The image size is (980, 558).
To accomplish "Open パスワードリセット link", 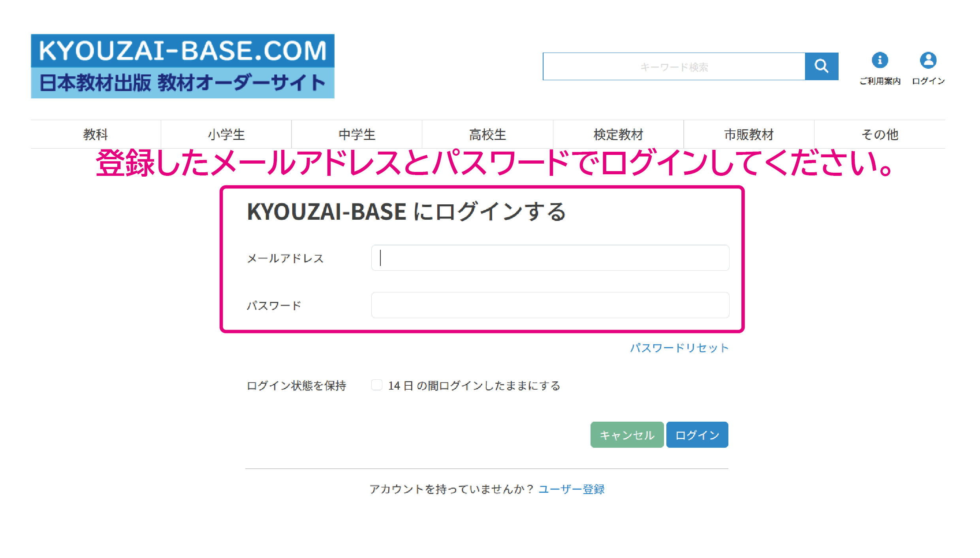I will tap(679, 348).
